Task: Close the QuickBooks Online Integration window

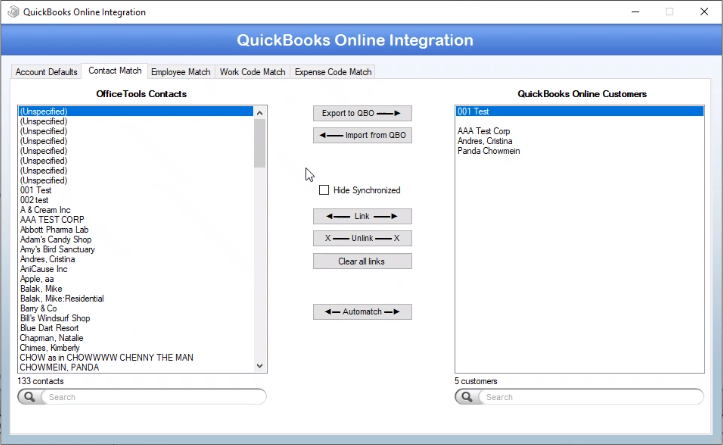Action: (x=704, y=12)
